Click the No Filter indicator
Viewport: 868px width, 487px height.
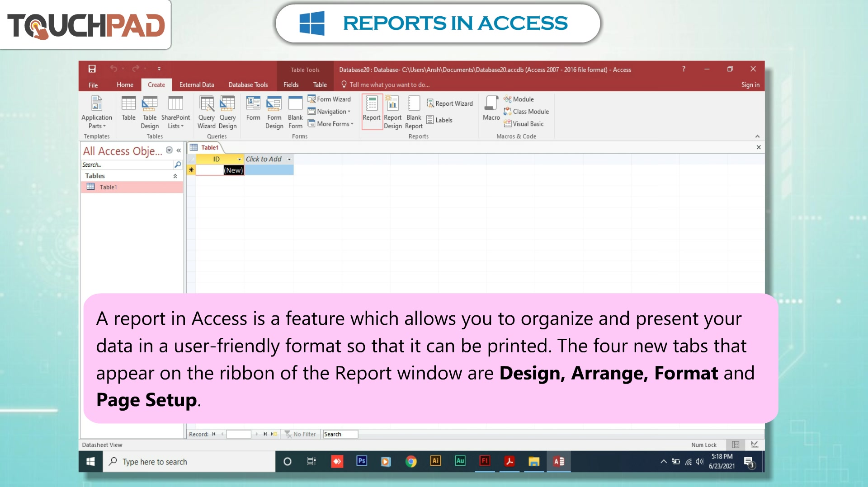point(300,434)
